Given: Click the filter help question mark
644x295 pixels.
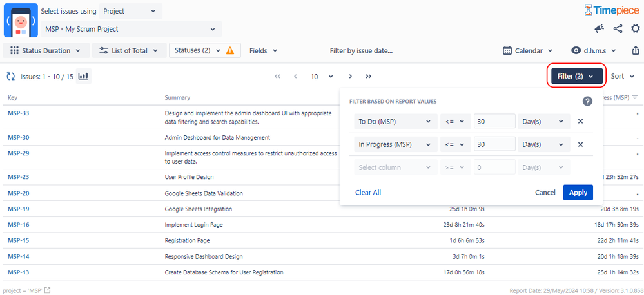Looking at the screenshot, I should [x=587, y=101].
